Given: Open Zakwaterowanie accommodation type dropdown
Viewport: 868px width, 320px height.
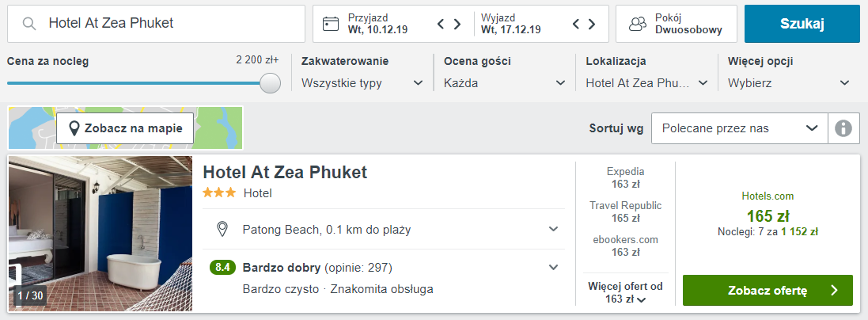Looking at the screenshot, I should [x=363, y=82].
